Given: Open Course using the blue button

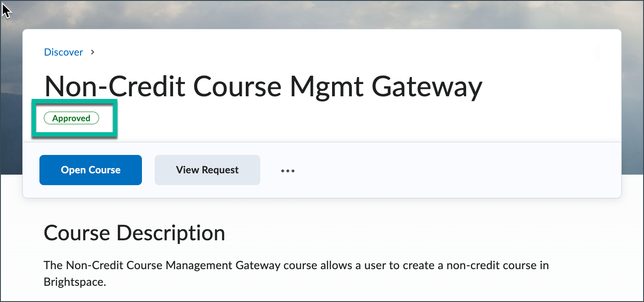Looking at the screenshot, I should click(x=91, y=170).
